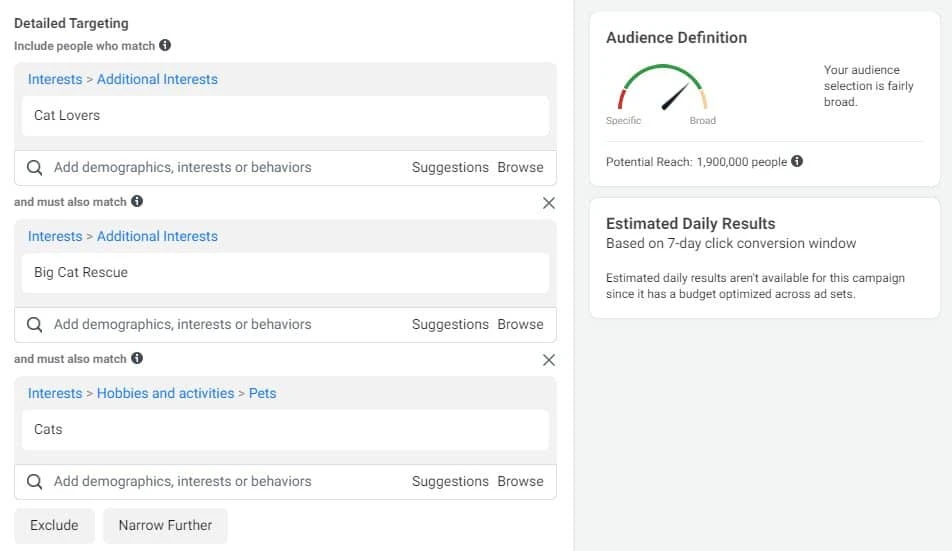The width and height of the screenshot is (952, 551).
Task: Click info icon next to second 'must also match'
Action: [x=137, y=358]
